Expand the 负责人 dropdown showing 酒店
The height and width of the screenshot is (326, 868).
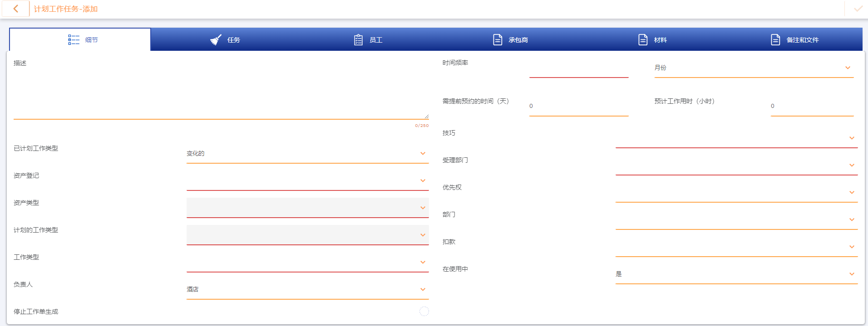click(307, 290)
